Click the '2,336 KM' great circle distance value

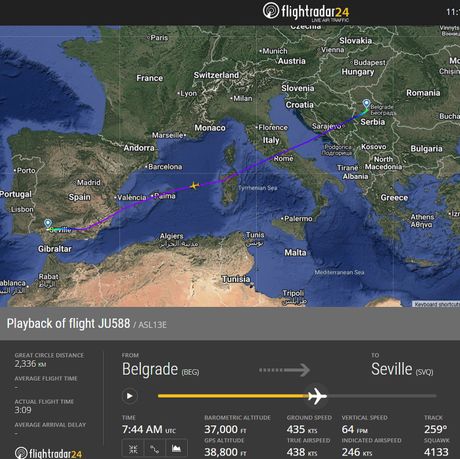tap(30, 364)
